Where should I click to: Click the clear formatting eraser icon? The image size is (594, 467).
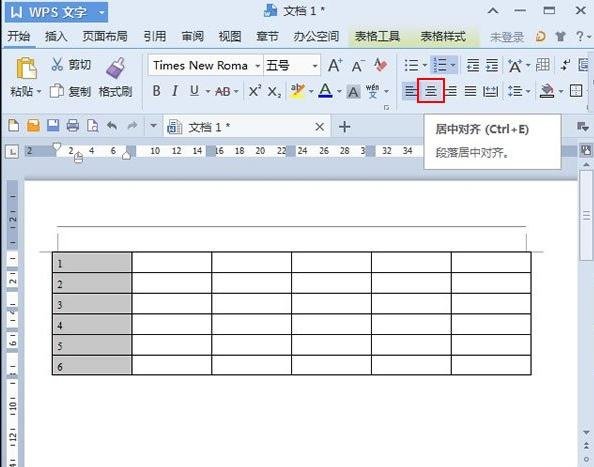coord(380,65)
